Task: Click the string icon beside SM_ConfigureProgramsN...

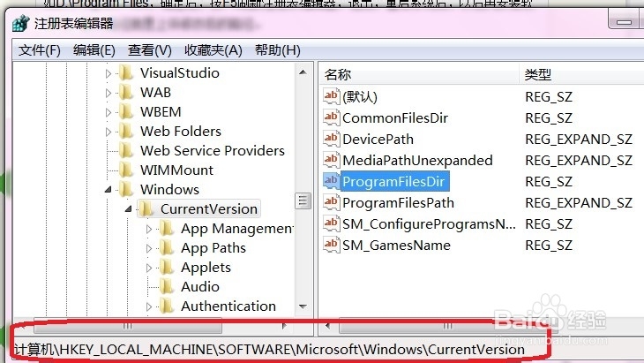Action: (x=331, y=223)
